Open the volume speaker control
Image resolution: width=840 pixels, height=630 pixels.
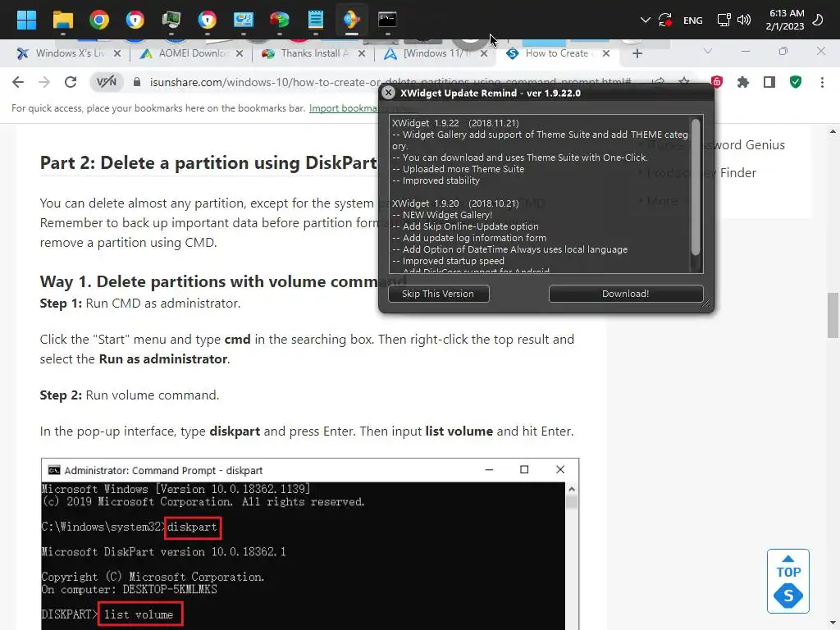pyautogui.click(x=743, y=21)
